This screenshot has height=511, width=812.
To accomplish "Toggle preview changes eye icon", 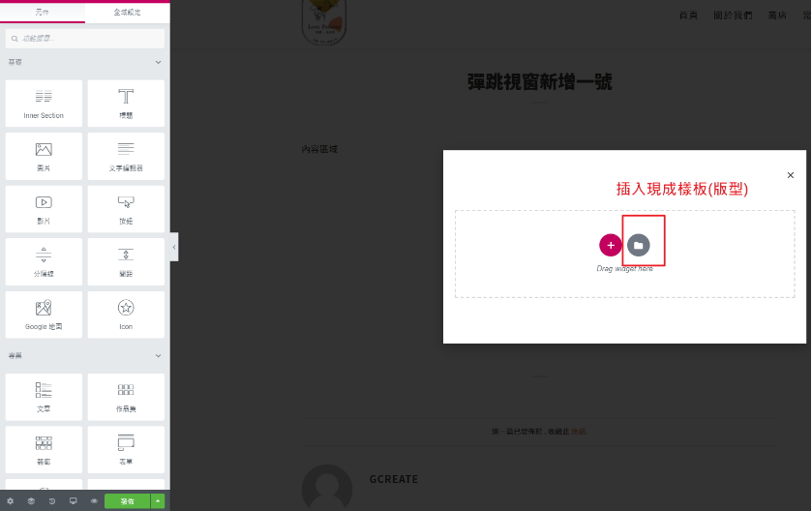I will (94, 501).
